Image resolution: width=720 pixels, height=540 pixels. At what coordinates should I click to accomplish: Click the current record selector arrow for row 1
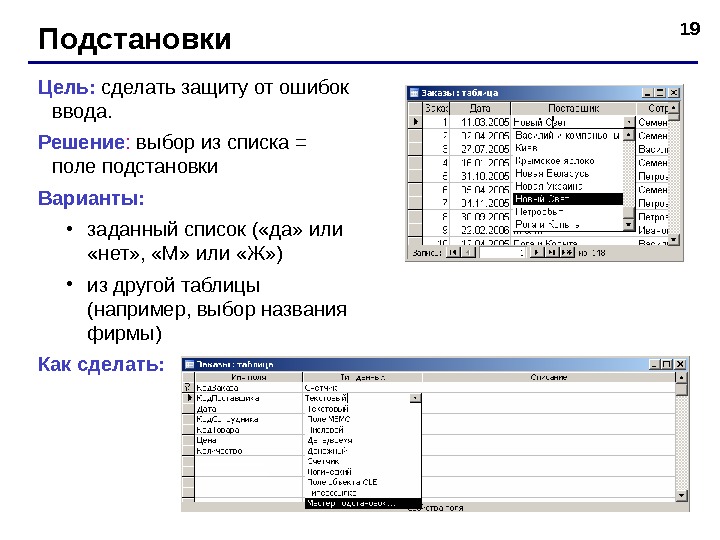tap(416, 122)
